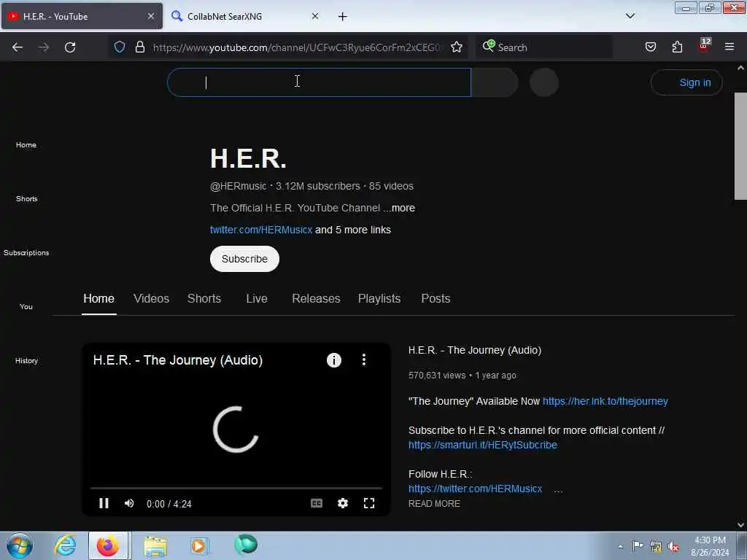
Task: Pause the video with the pause button
Action: tap(104, 503)
